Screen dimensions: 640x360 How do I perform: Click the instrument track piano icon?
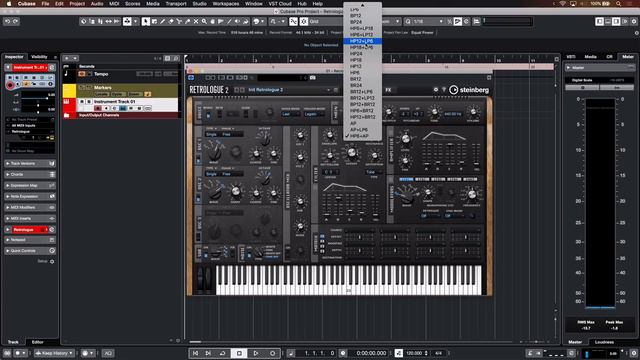(x=67, y=102)
